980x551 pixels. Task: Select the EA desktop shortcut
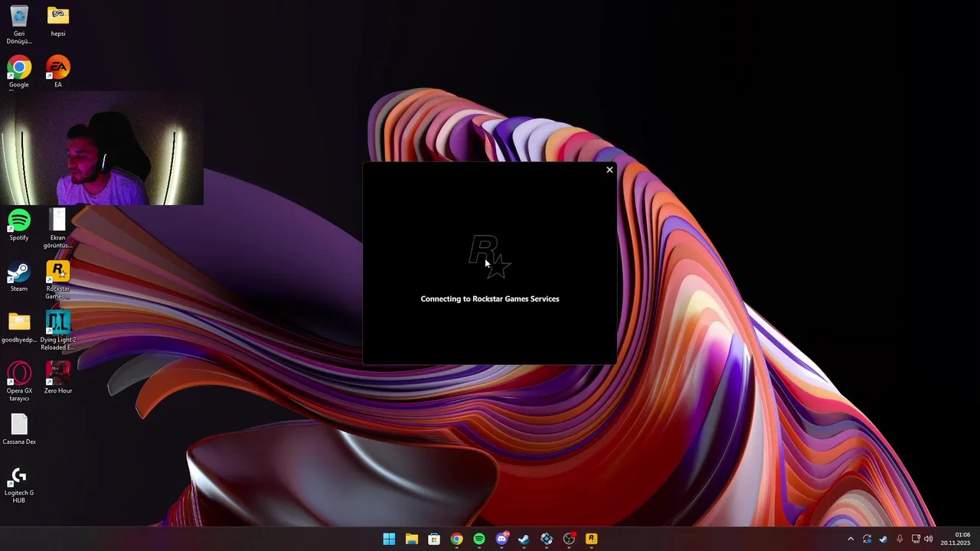pyautogui.click(x=58, y=72)
